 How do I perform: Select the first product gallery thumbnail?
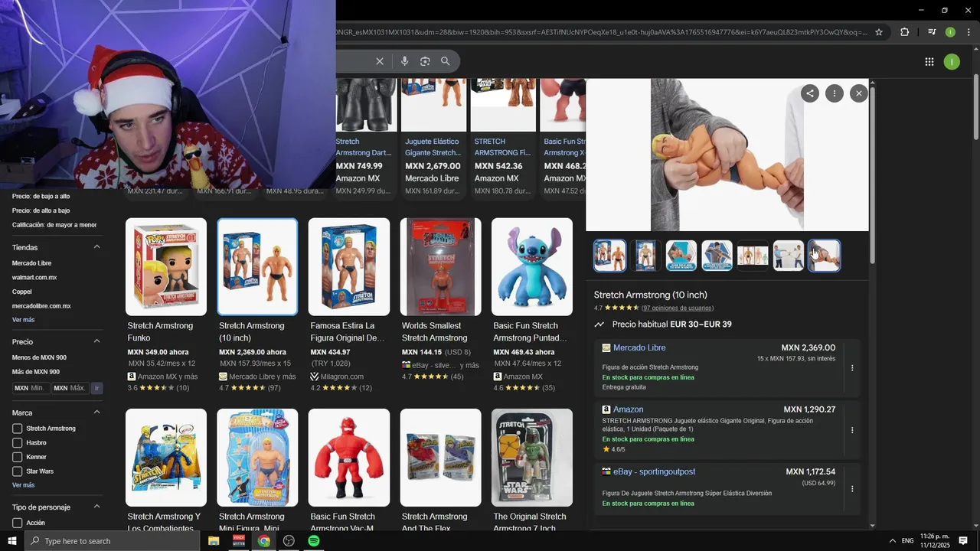[x=609, y=256]
